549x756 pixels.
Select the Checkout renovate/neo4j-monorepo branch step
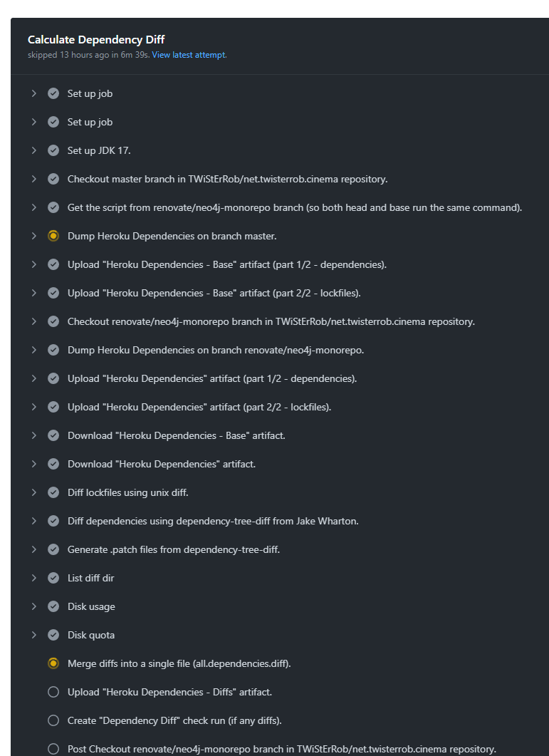click(x=271, y=321)
